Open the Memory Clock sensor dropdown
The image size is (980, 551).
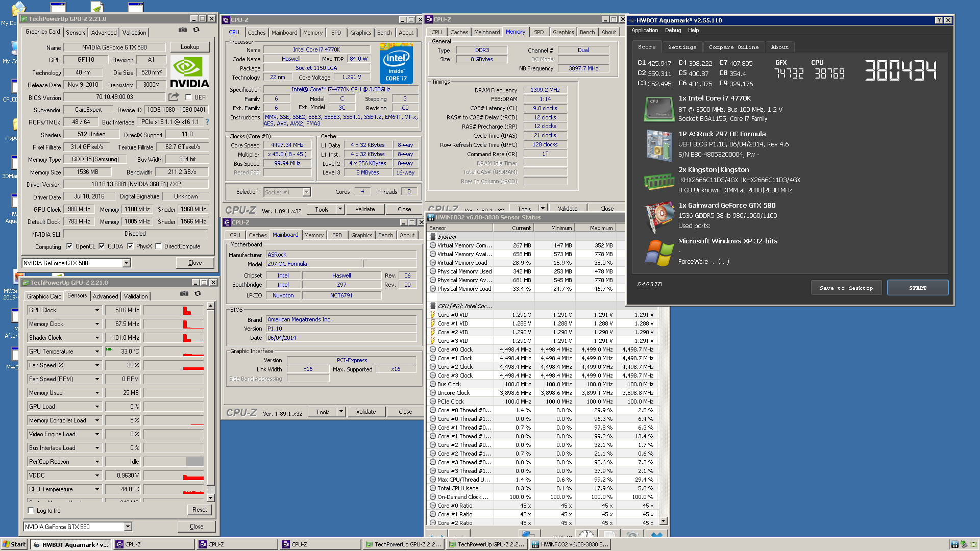97,324
